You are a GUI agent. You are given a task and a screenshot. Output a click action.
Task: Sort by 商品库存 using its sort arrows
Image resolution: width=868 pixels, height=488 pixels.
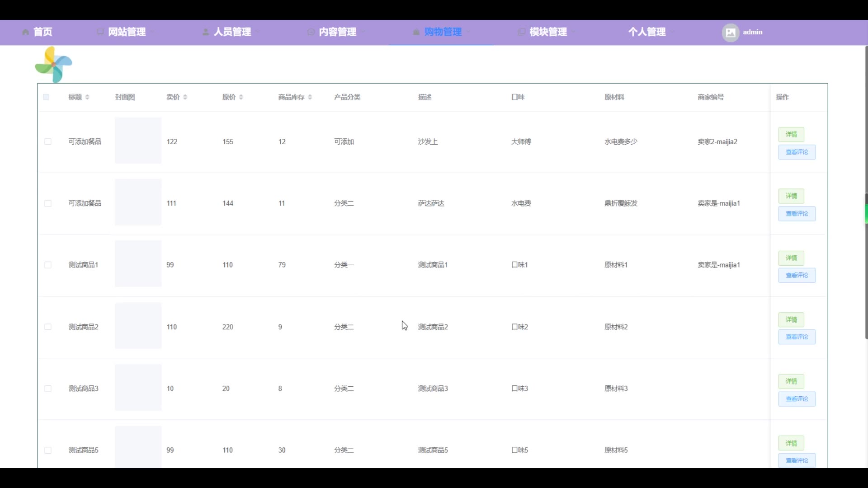tap(310, 97)
